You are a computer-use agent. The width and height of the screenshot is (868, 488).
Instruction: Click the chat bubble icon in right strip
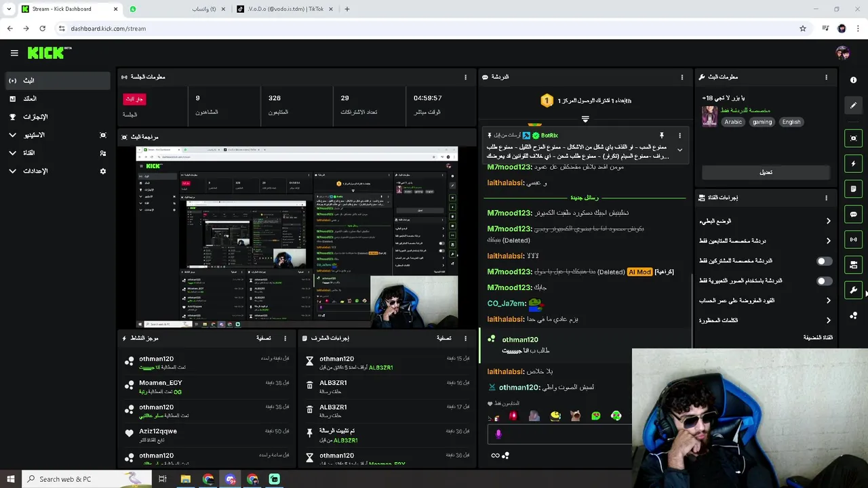853,214
